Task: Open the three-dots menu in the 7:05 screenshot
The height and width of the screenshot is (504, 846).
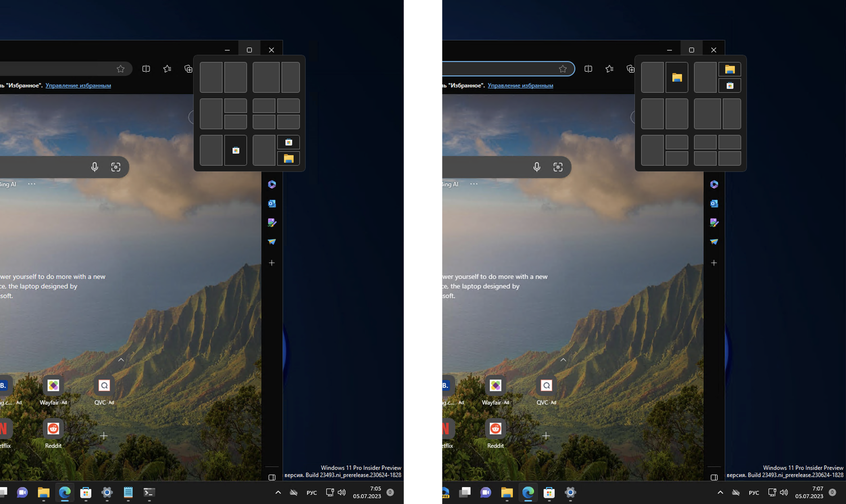Action: click(x=32, y=184)
